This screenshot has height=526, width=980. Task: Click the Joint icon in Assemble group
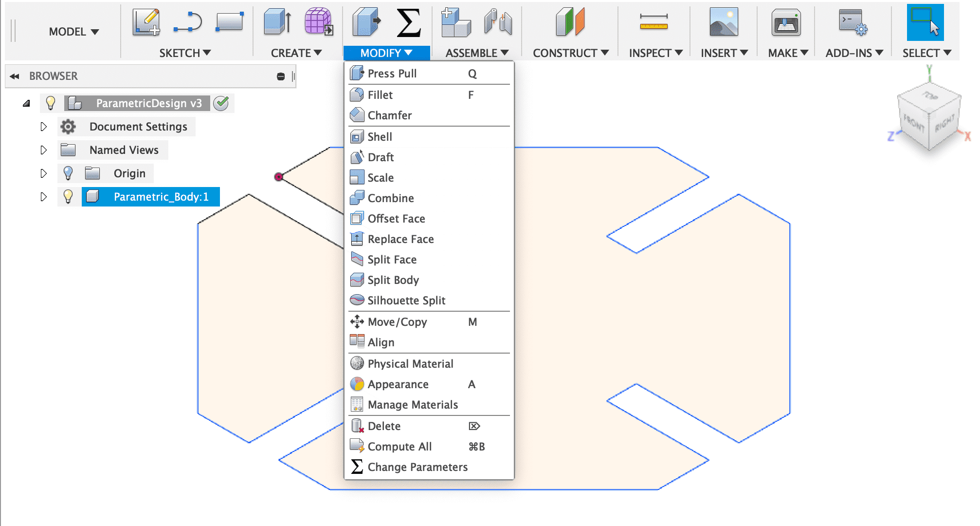[498, 22]
